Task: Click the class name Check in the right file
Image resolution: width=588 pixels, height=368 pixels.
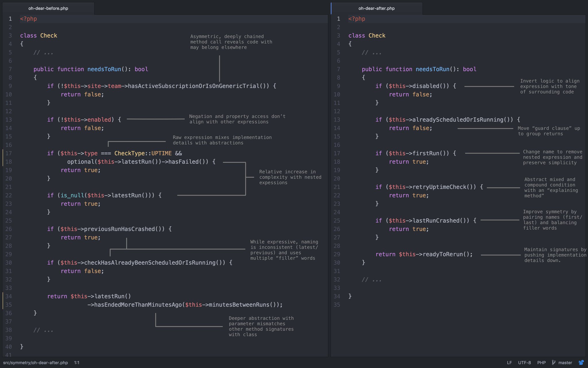Action: (x=377, y=35)
